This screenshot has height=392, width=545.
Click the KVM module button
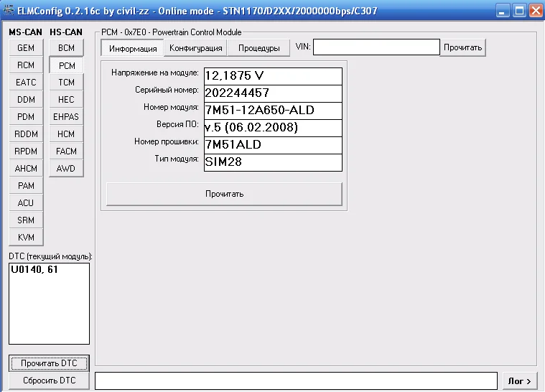click(x=26, y=238)
